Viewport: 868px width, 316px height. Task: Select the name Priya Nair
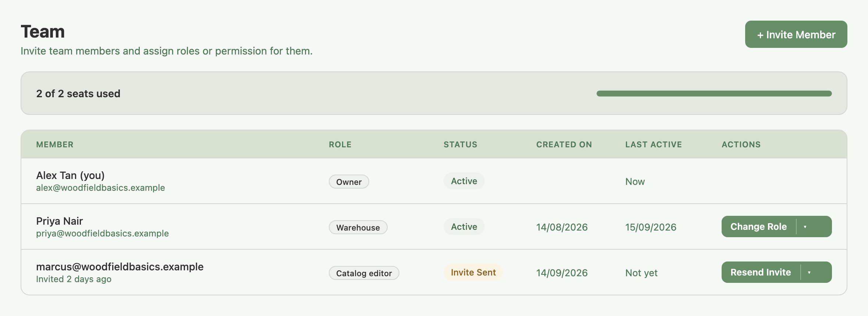[x=60, y=221]
